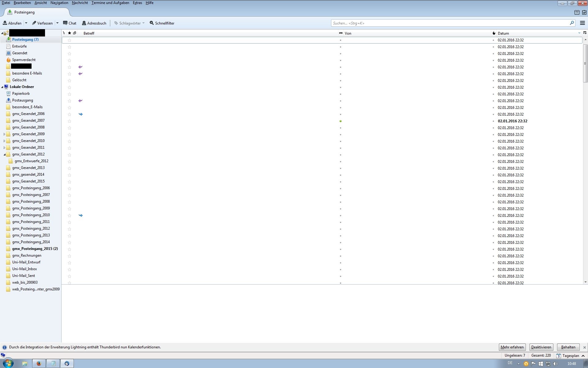The image size is (588, 368).
Task: Toggle the Schnellfilter quick filter bar
Action: [x=162, y=23]
